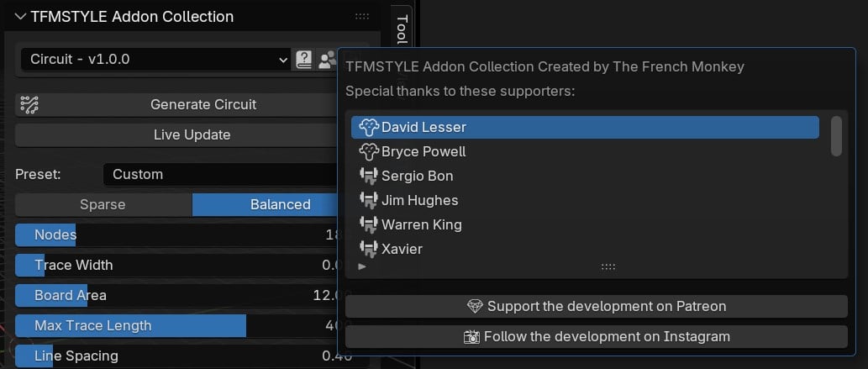Screen dimensions: 868x369
Task: Open the Circuit - v1.0.0 addon dropdown
Action: pyautogui.click(x=156, y=60)
